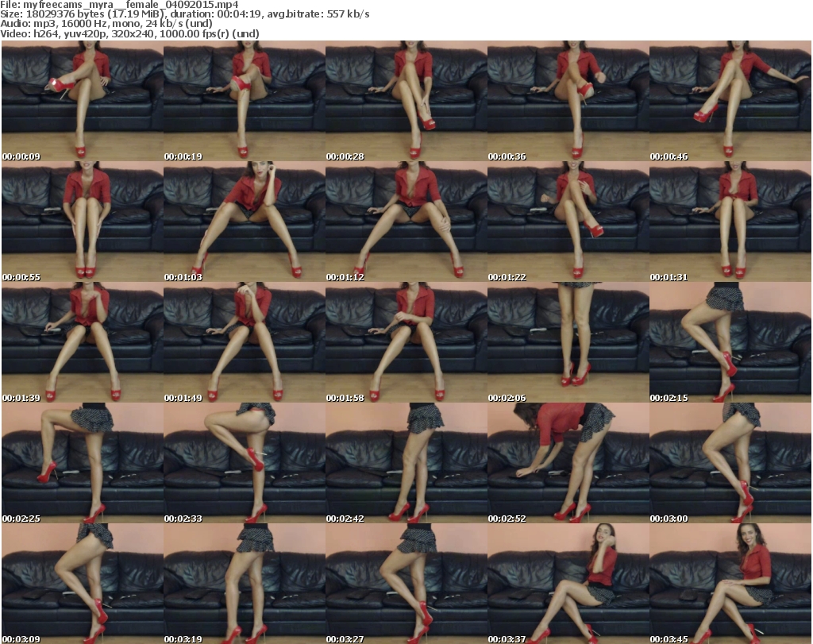Select the thumbnail timestamped 00:02:15
This screenshot has height=644, width=813.
[730, 342]
